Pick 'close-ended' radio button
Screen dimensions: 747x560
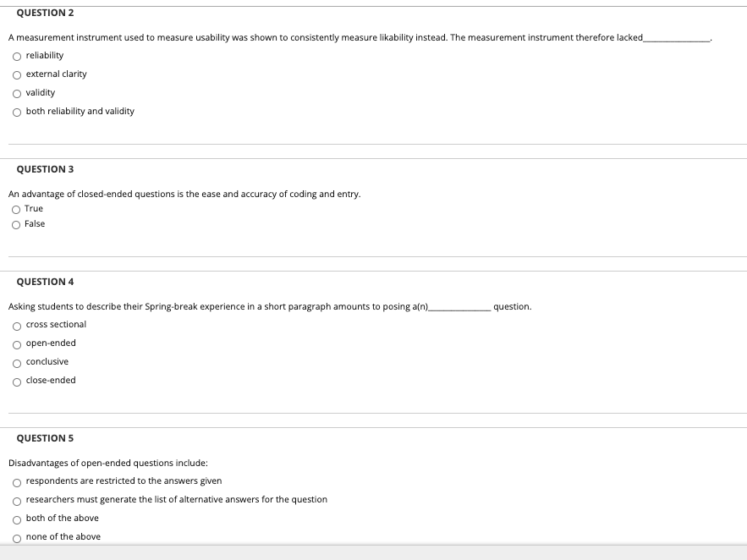pos(17,382)
